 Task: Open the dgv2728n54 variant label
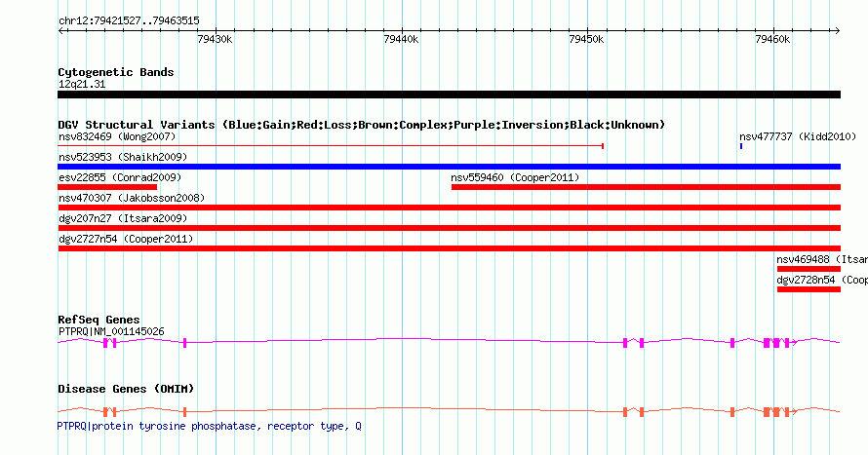[822, 280]
